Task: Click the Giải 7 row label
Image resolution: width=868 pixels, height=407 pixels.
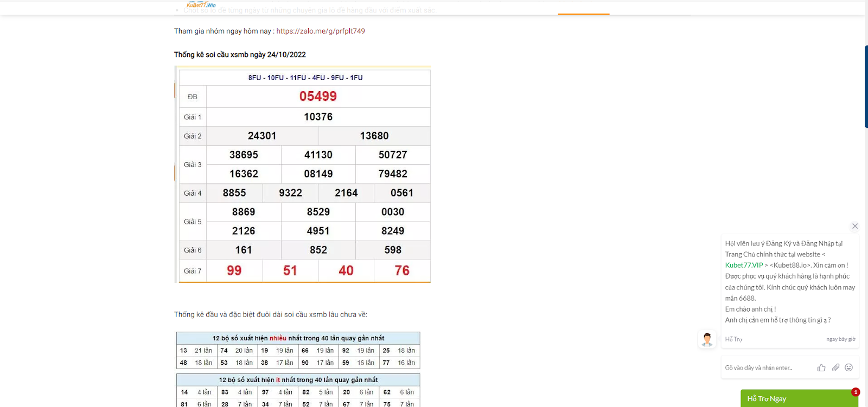Action: tap(193, 271)
